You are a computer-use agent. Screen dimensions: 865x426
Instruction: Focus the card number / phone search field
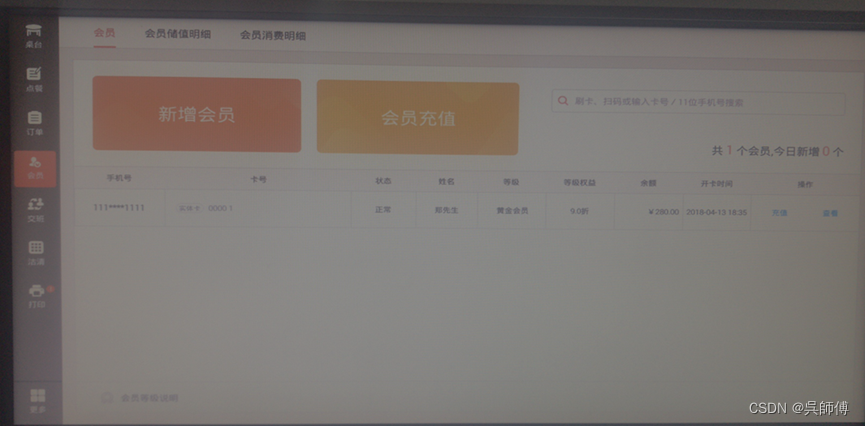(x=698, y=103)
